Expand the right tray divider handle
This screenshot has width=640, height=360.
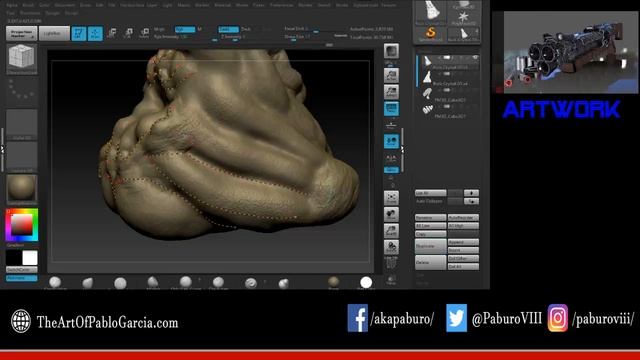point(402,150)
